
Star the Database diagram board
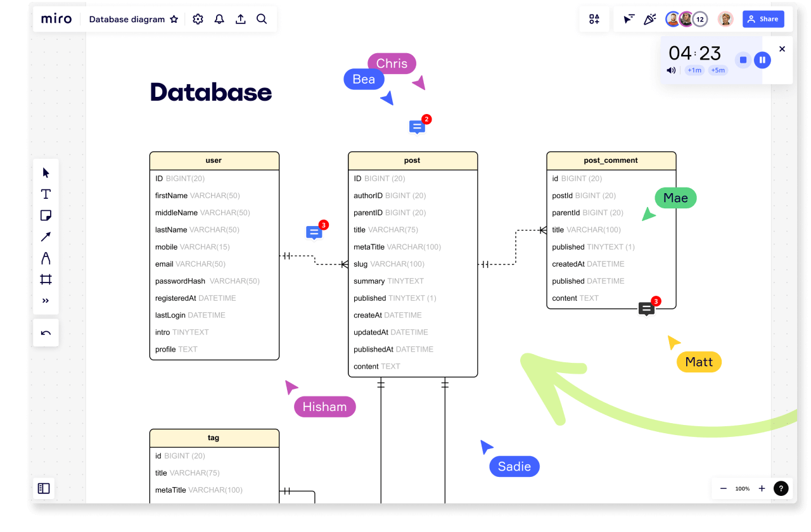(174, 19)
